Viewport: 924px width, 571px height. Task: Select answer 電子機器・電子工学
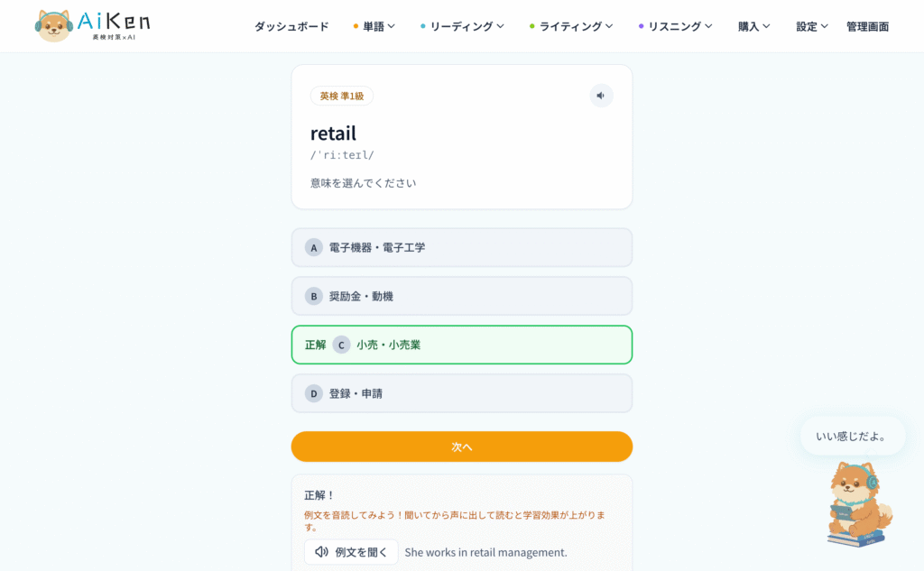point(461,247)
